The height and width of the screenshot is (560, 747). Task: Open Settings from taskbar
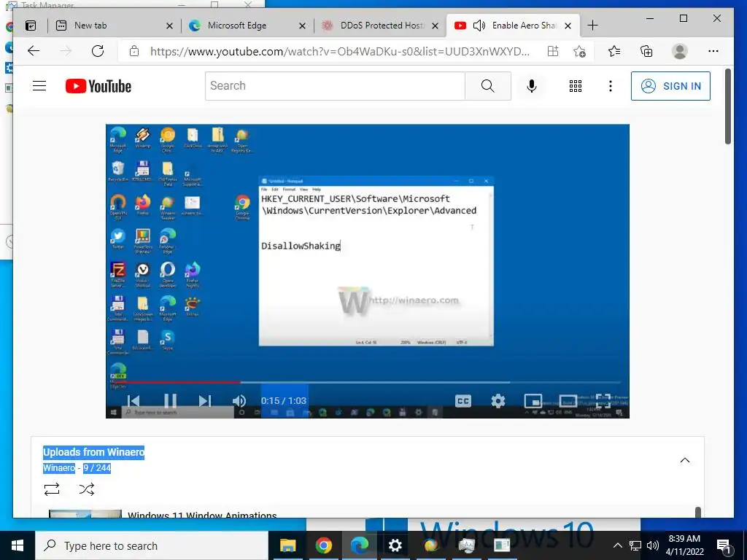tap(395, 545)
